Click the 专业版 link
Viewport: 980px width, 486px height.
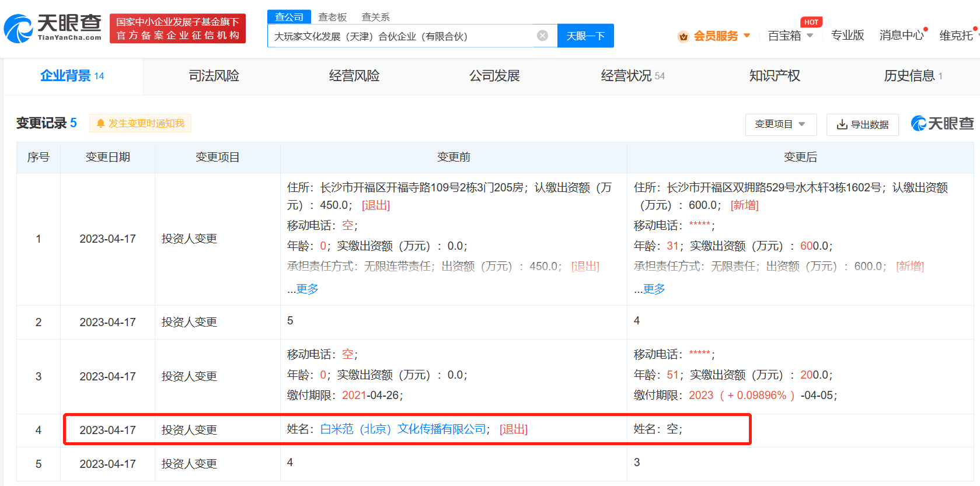point(847,36)
